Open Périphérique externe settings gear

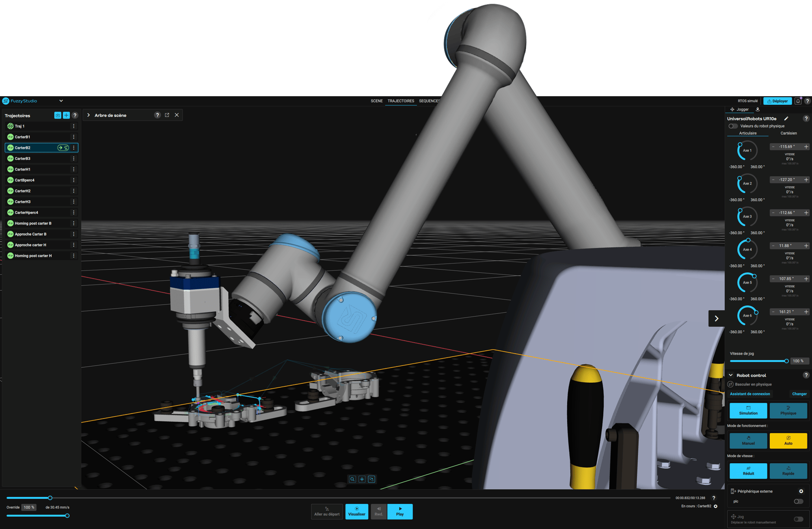[801, 491]
